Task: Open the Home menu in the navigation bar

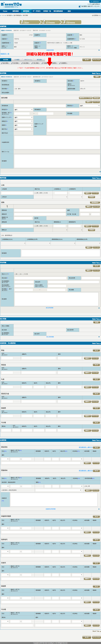Action: [5, 11]
